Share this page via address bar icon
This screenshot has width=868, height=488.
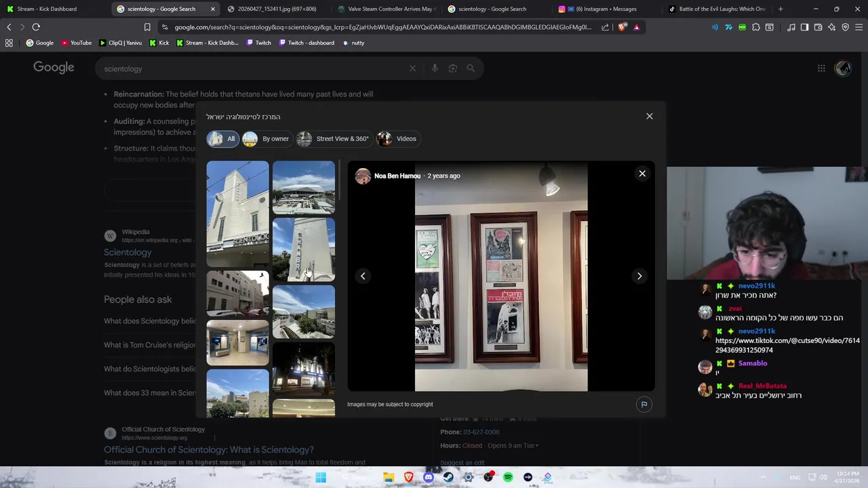pyautogui.click(x=606, y=27)
